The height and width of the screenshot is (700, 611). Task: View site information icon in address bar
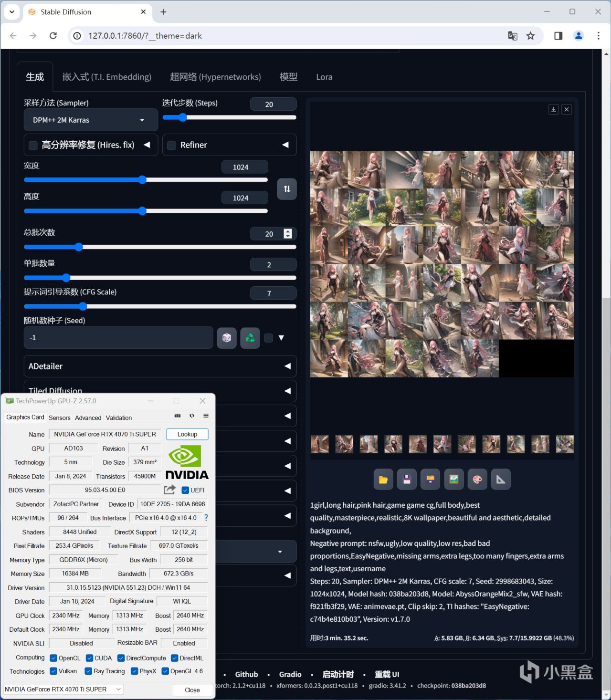pos(77,36)
